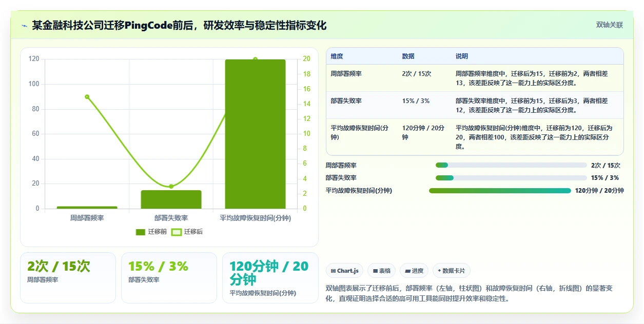Click the '120分钟 / 20分钟' progress bar value

599,191
